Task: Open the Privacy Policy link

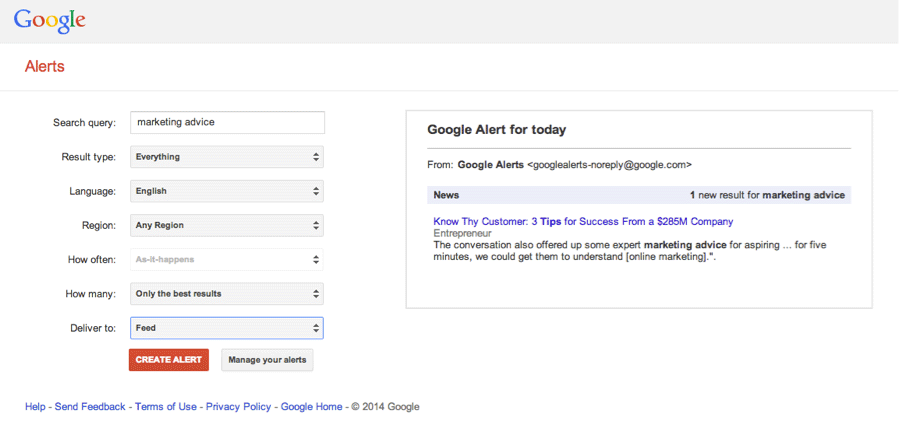Action: (239, 407)
